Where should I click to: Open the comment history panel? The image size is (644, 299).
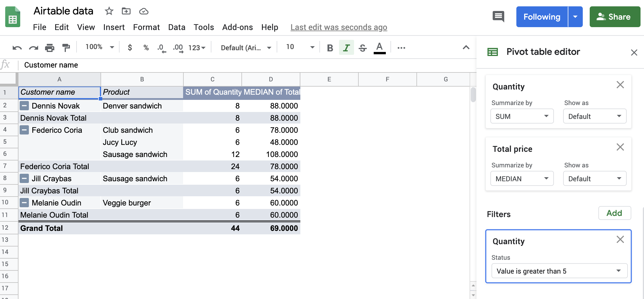[498, 16]
